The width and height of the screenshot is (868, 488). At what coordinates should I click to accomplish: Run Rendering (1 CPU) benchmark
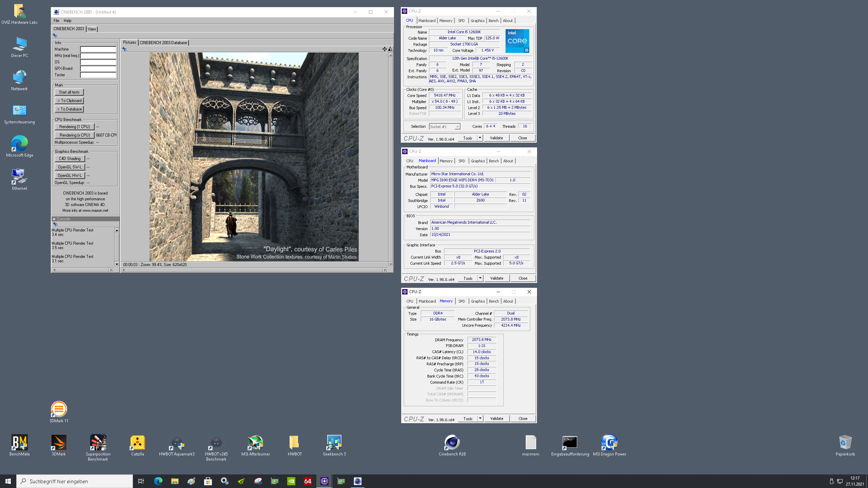point(75,127)
